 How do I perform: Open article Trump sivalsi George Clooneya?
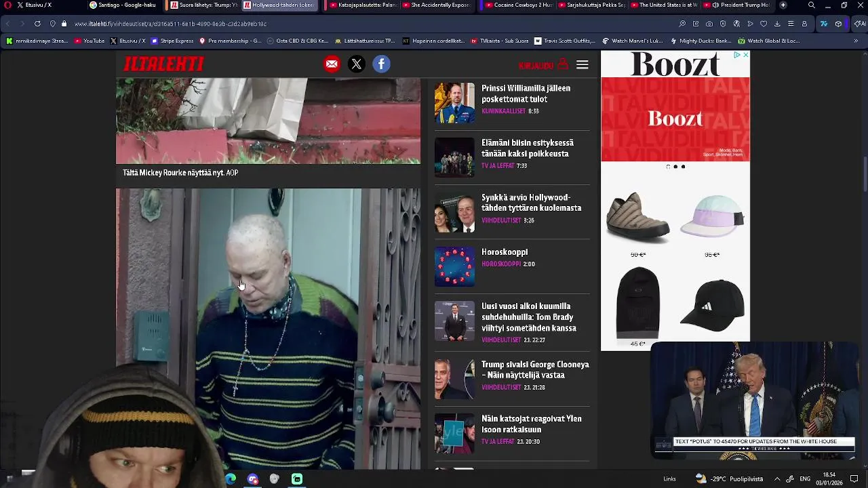point(535,369)
